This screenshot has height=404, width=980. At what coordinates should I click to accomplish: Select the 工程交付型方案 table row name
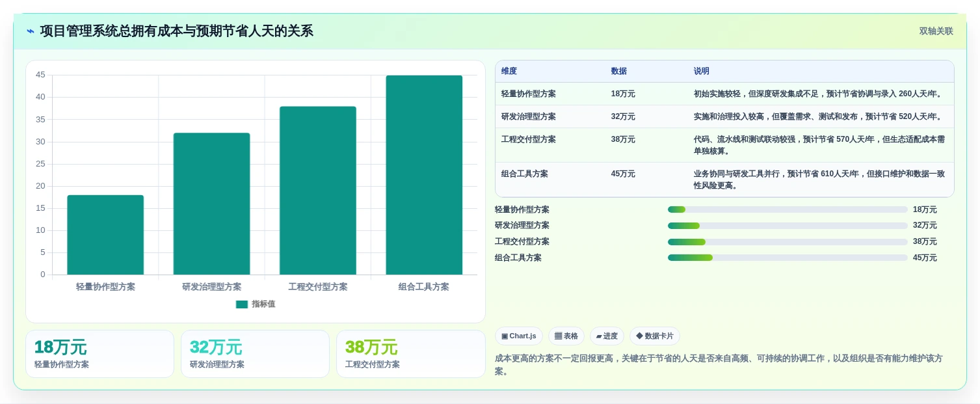point(529,140)
